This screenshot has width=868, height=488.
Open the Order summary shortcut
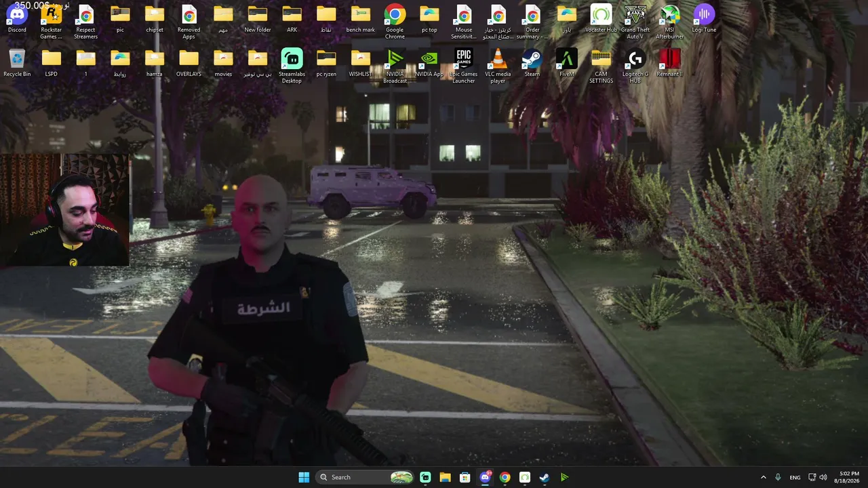point(532,22)
